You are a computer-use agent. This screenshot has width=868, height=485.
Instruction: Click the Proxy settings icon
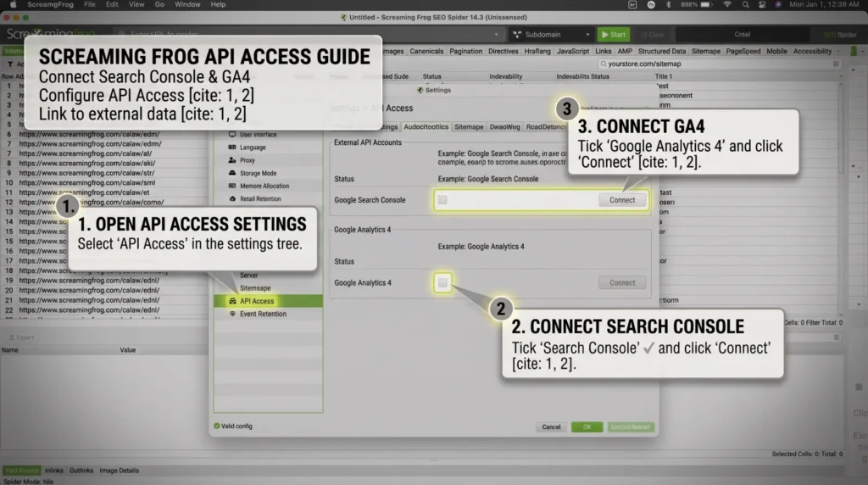(232, 160)
